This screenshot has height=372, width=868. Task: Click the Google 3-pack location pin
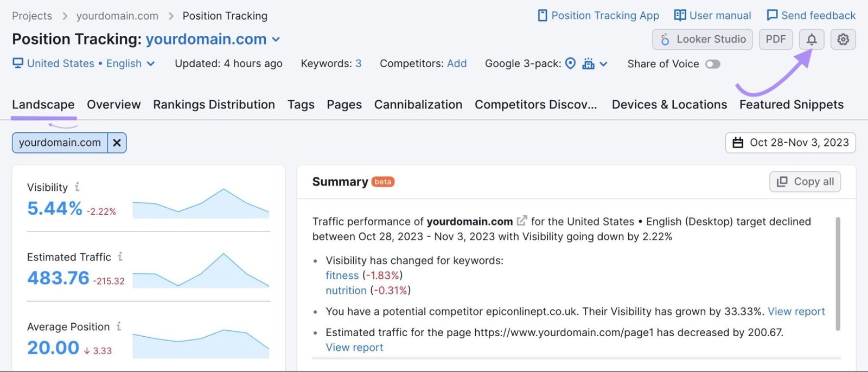570,63
